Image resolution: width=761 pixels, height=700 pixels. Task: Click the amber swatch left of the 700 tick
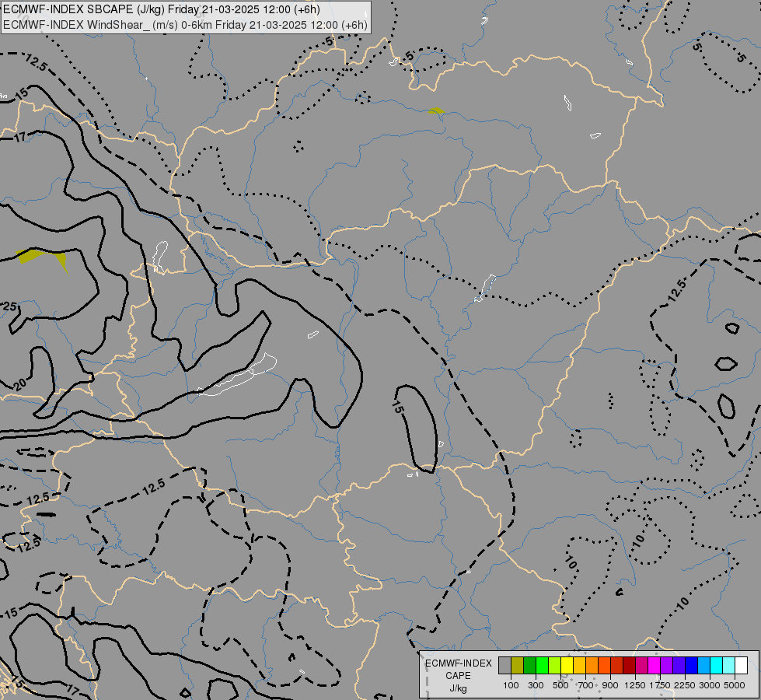click(579, 666)
